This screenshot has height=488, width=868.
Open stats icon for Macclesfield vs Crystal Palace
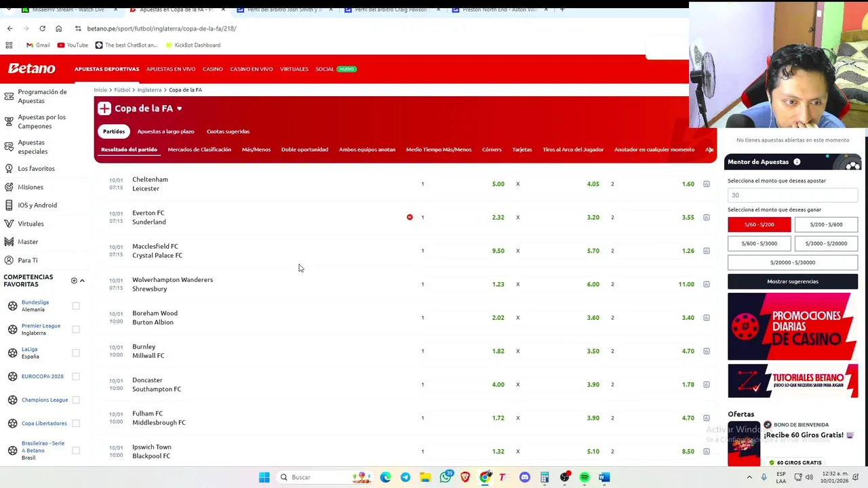point(706,251)
